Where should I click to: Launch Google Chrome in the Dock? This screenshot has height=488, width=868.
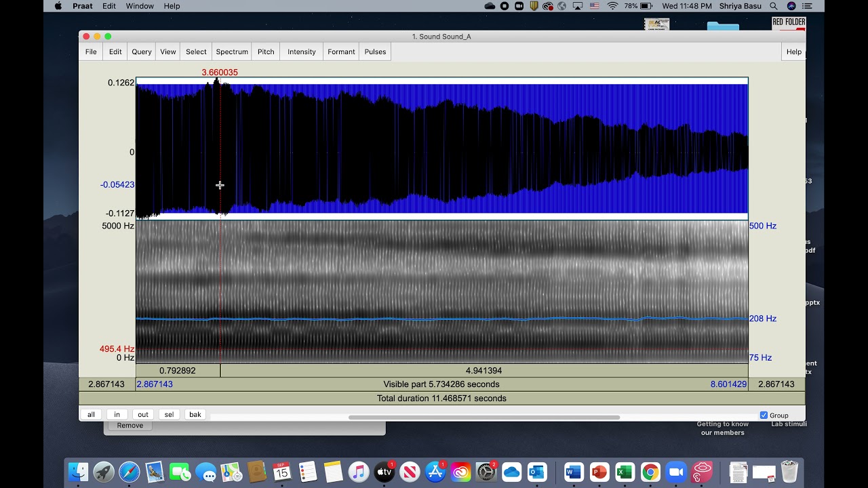tap(650, 472)
